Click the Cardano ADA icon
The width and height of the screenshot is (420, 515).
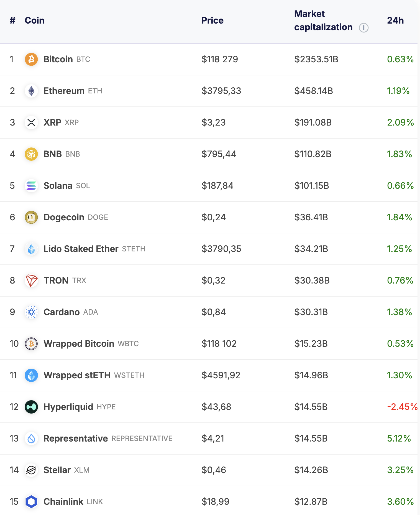point(31,312)
